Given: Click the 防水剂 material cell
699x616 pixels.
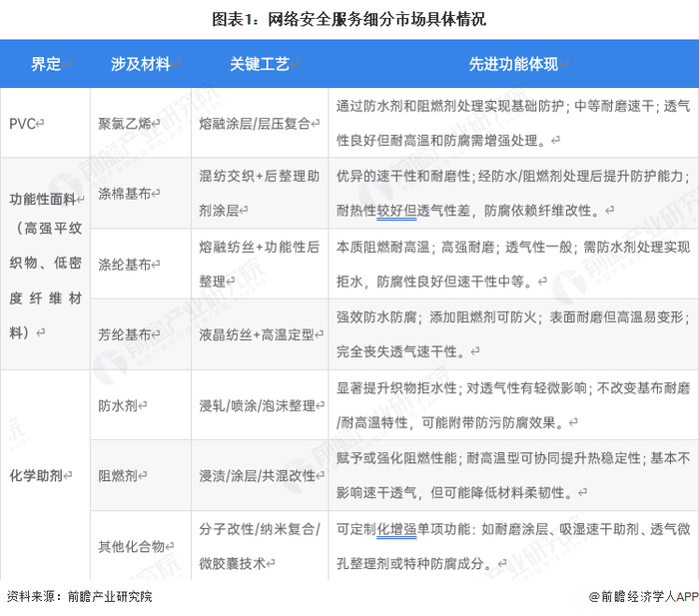Looking at the screenshot, I should point(141,405).
